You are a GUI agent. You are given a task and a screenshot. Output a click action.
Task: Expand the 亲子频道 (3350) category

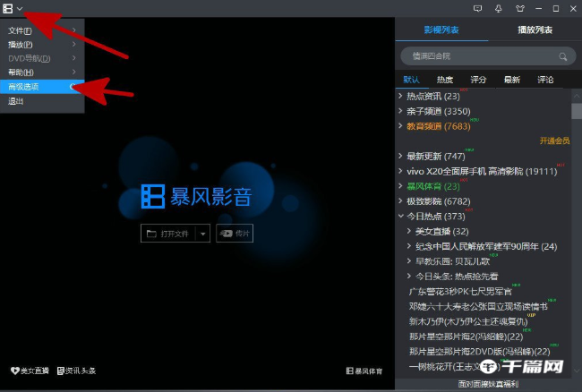pos(400,110)
